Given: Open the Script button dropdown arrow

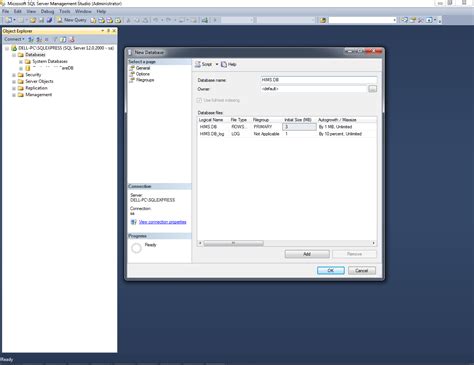Looking at the screenshot, I should tap(217, 64).
